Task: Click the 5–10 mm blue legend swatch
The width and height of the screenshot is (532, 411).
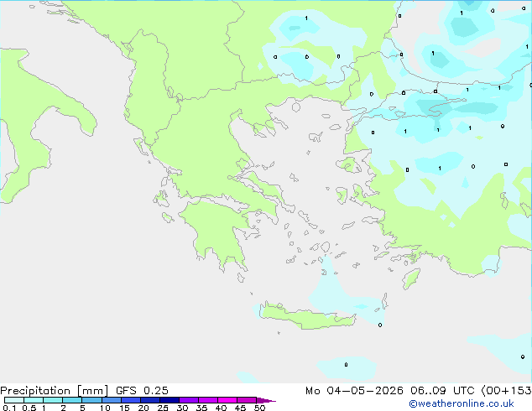Action: [x=92, y=400]
